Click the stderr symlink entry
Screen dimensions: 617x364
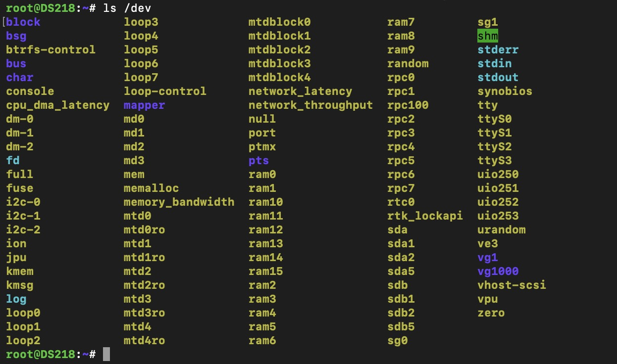coord(498,50)
